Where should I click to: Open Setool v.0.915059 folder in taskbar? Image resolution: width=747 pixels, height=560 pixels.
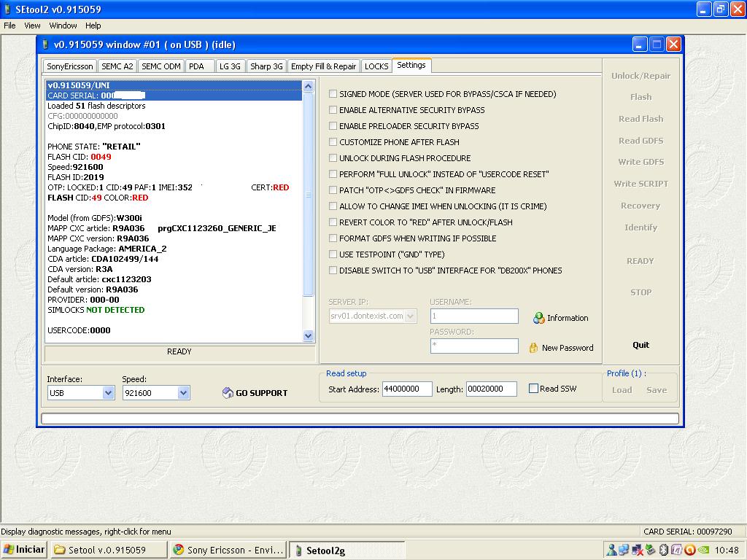pyautogui.click(x=108, y=550)
